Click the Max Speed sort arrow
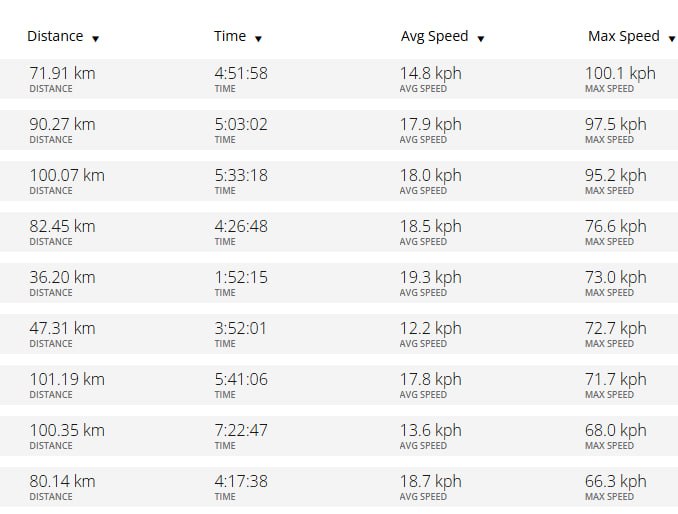Image resolution: width=678 pixels, height=514 pixels. tap(669, 39)
